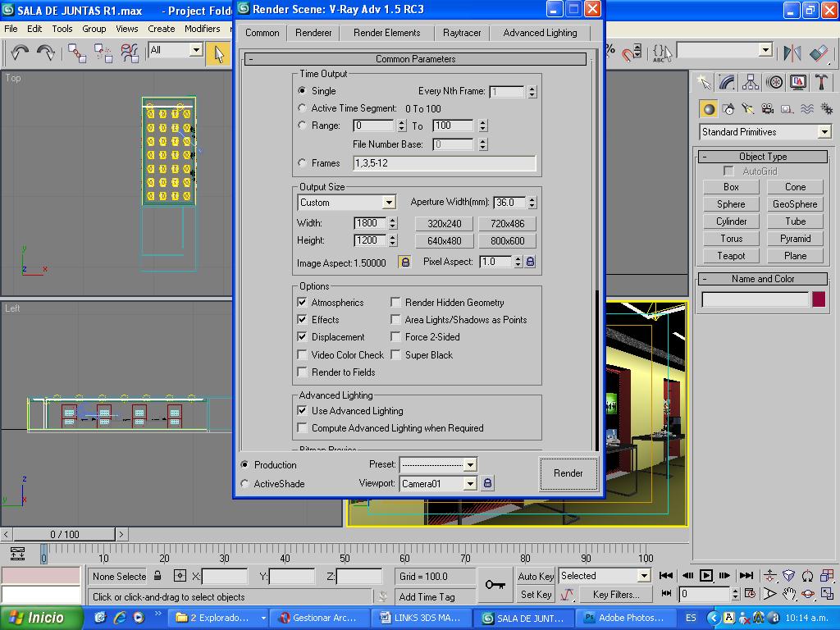Select the Geometry category sphere icon
This screenshot has height=630, width=840.
709,109
